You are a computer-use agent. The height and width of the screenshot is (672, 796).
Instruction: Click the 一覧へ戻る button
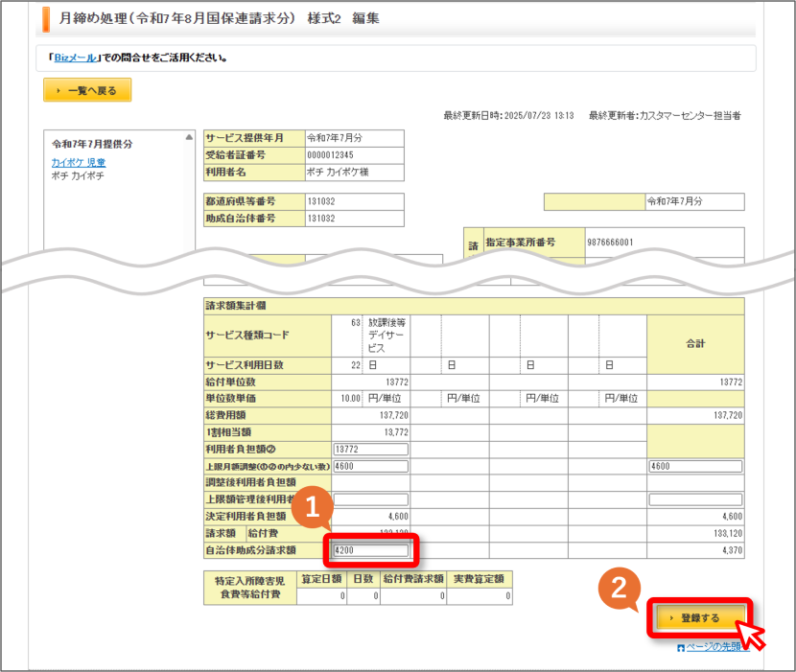(x=87, y=90)
